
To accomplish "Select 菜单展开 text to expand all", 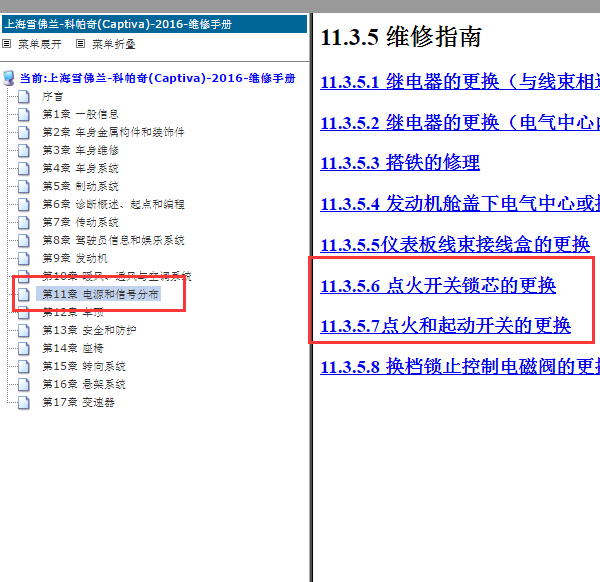I will pyautogui.click(x=40, y=44).
